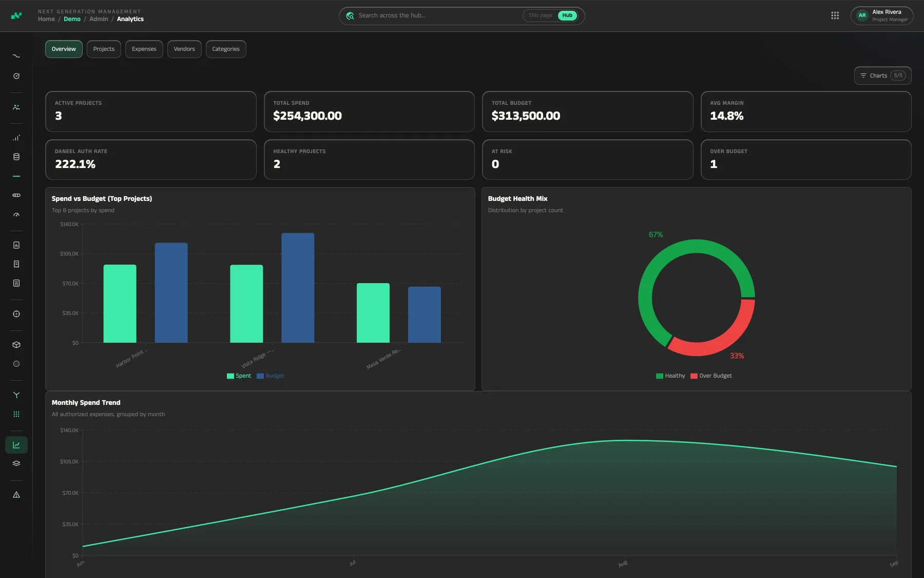Click the speedometer gauge icon in the sidebar

(x=16, y=215)
